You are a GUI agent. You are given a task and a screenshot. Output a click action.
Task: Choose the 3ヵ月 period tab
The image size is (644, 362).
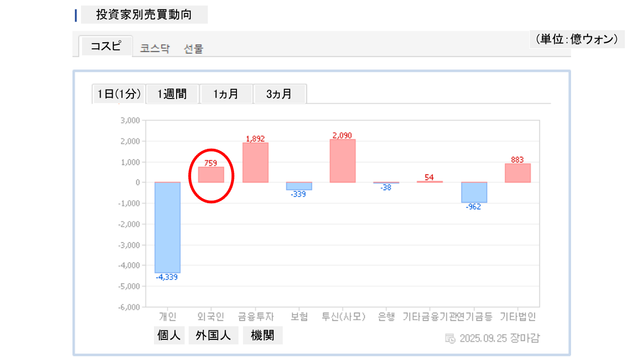click(279, 94)
